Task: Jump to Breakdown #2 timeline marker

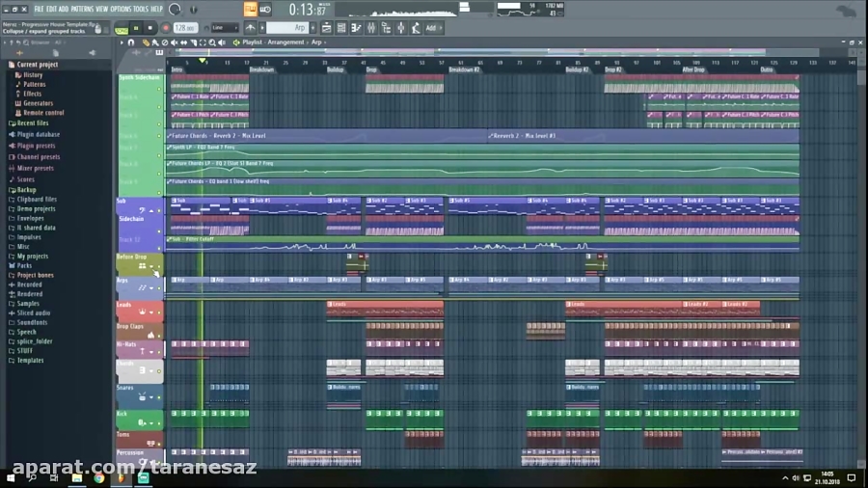Action: (464, 69)
